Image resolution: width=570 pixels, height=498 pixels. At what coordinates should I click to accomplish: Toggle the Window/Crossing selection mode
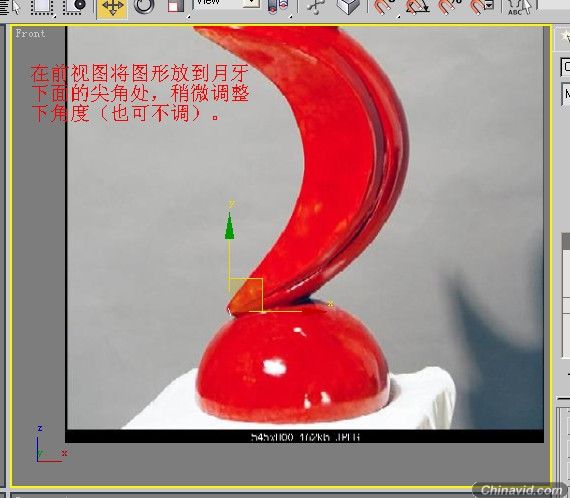coord(75,6)
